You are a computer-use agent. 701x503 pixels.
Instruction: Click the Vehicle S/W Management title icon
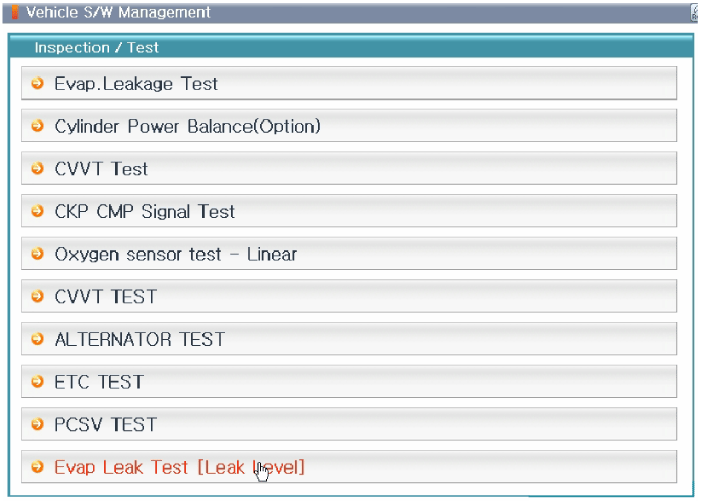click(x=14, y=13)
